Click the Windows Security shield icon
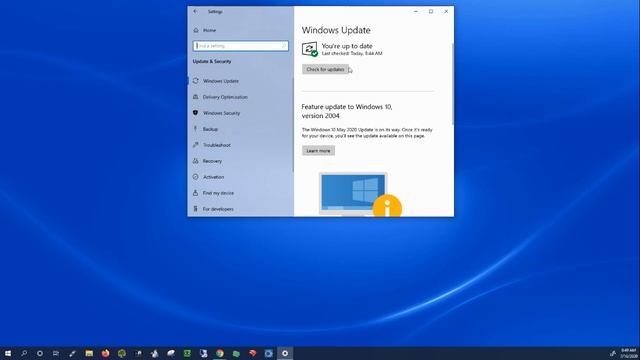The height and width of the screenshot is (360, 640). point(196,113)
